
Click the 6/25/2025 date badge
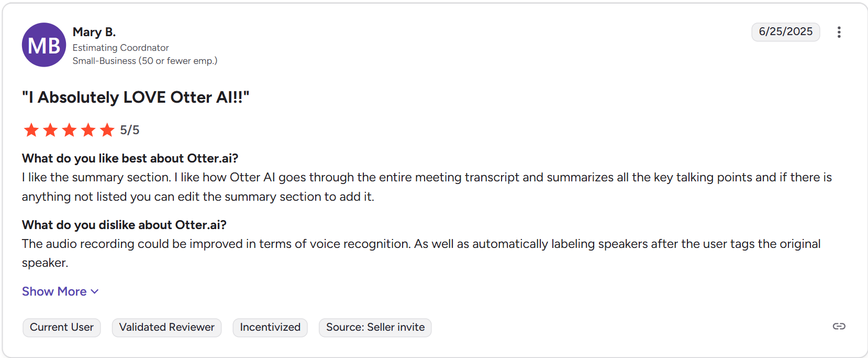pos(786,32)
